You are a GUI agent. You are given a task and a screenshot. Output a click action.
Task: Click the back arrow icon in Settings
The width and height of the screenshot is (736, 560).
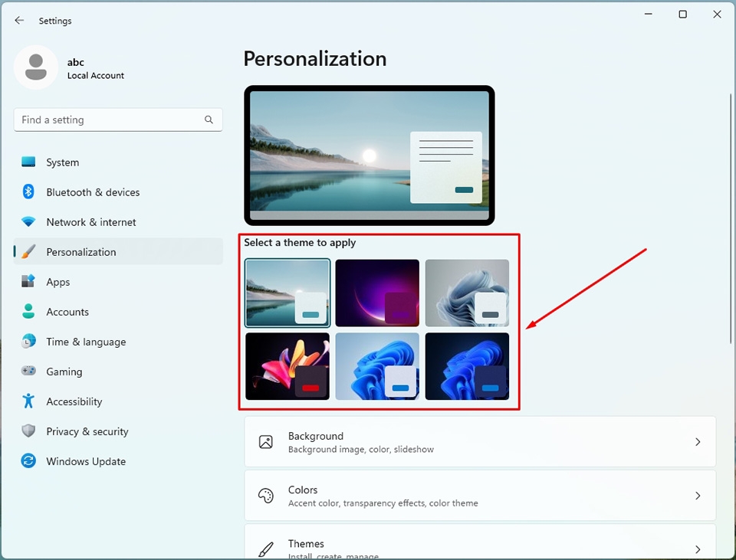click(19, 20)
